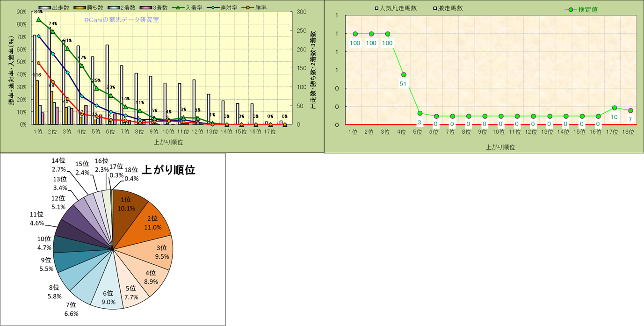Click the Caniの競馬データ研究室 watermark text
Image resolution: width=644 pixels, height=326 pixels.
point(122,20)
